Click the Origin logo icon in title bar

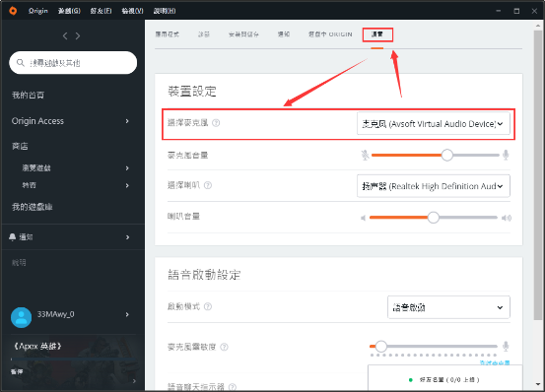[x=13, y=11]
